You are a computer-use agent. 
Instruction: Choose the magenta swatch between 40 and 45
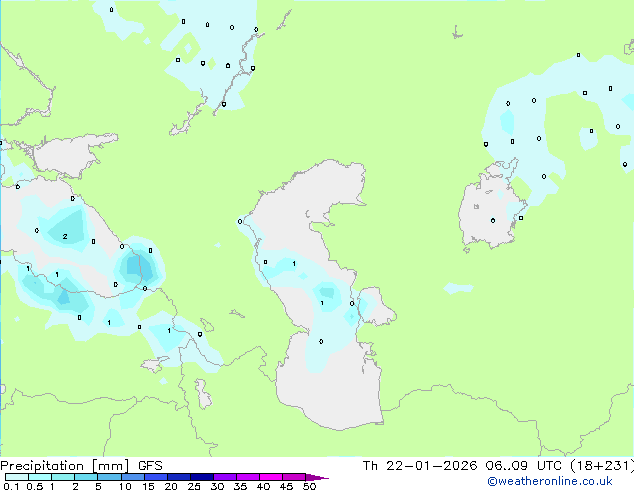tap(271, 477)
